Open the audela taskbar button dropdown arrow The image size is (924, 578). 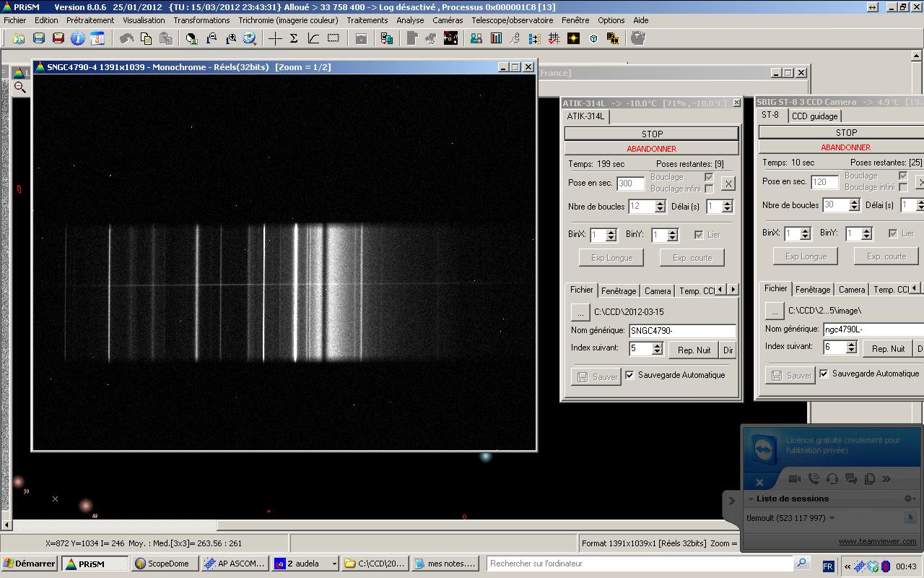click(334, 564)
